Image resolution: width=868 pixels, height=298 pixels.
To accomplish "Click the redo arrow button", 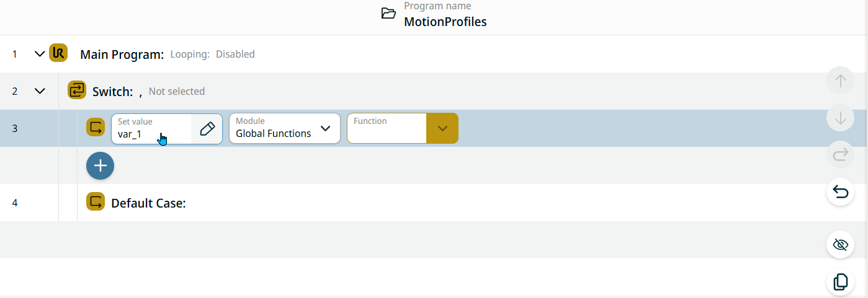I will [x=840, y=155].
